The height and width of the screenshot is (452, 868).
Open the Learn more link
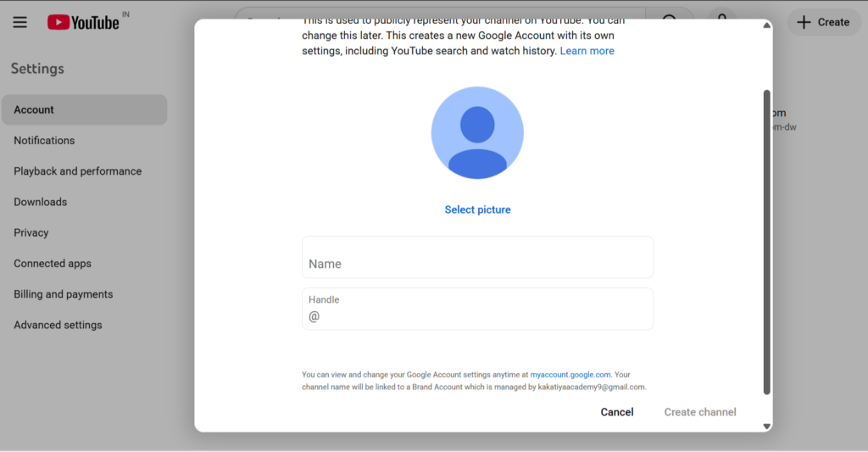pyautogui.click(x=587, y=51)
